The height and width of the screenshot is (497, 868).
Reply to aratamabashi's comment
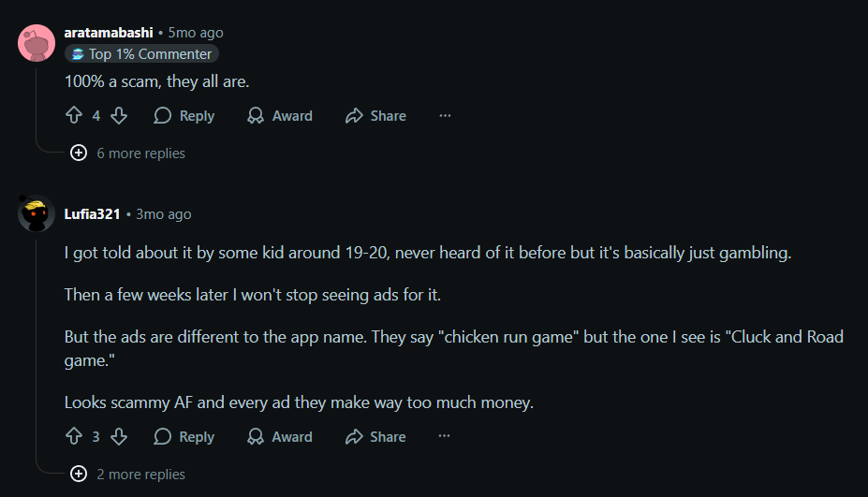[184, 116]
